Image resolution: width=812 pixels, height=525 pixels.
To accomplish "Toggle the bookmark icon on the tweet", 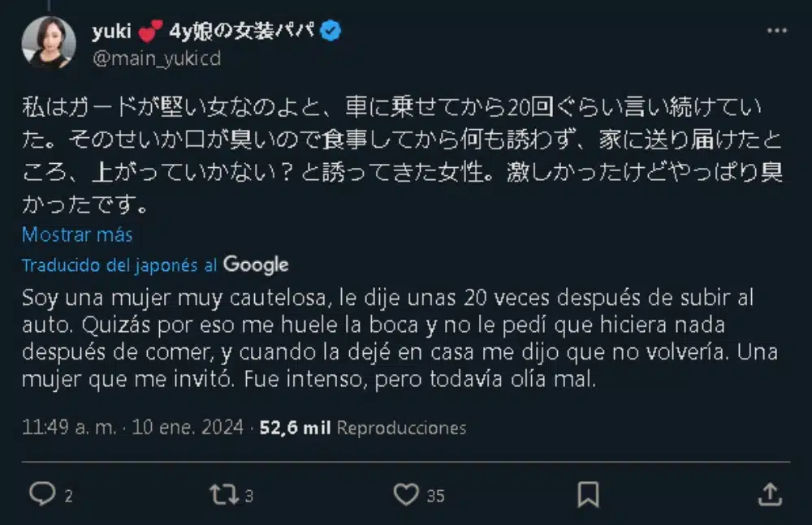I will pyautogui.click(x=588, y=493).
